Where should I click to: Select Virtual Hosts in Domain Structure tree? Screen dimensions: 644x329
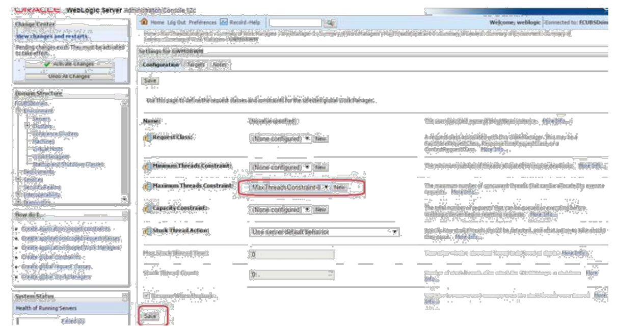click(x=47, y=149)
